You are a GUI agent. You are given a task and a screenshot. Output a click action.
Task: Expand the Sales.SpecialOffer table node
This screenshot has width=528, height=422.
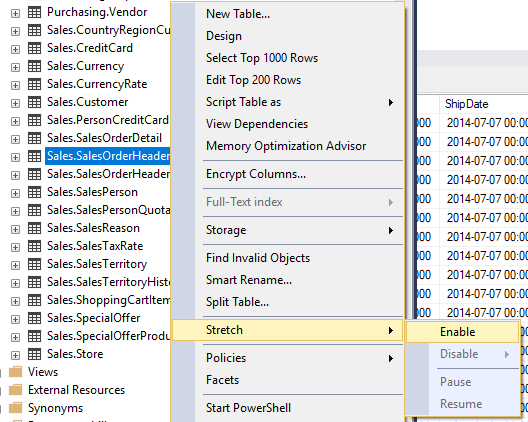pyautogui.click(x=15, y=319)
